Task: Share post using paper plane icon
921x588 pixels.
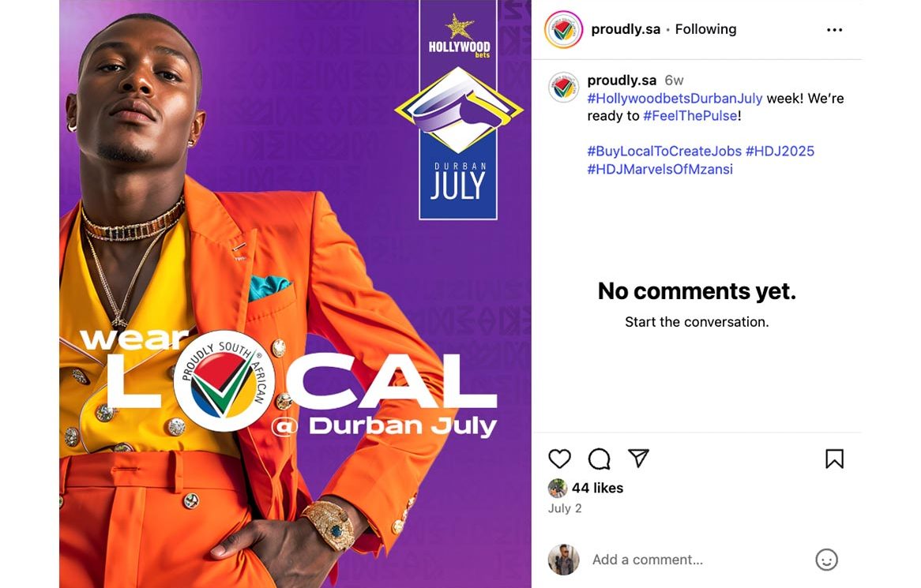Action: (638, 459)
